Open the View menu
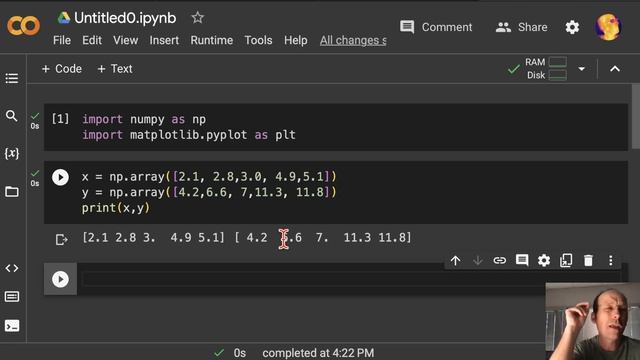Image resolution: width=640 pixels, height=360 pixels. 125,40
